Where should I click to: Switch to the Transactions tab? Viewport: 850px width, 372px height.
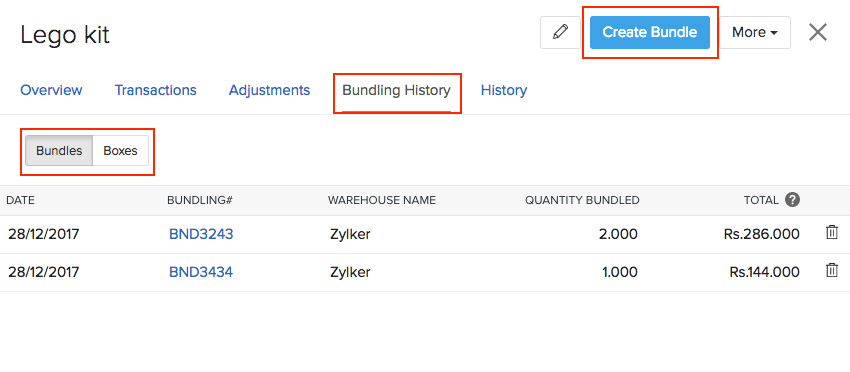[x=156, y=90]
